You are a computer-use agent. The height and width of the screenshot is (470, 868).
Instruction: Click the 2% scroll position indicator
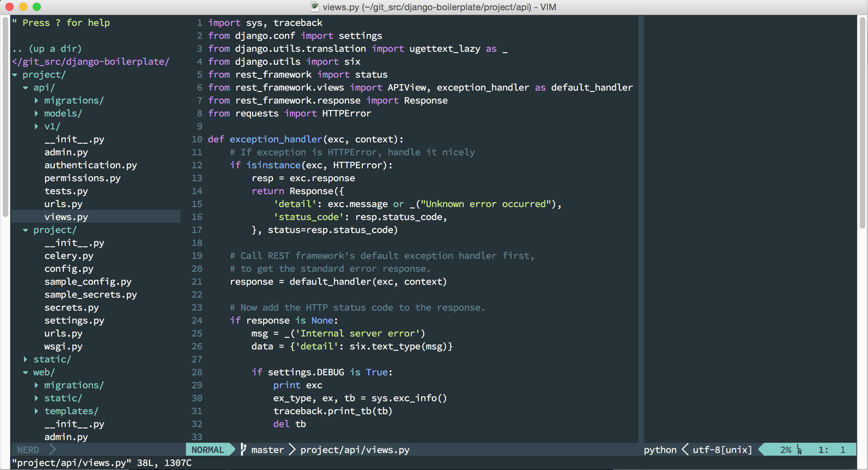click(x=786, y=450)
